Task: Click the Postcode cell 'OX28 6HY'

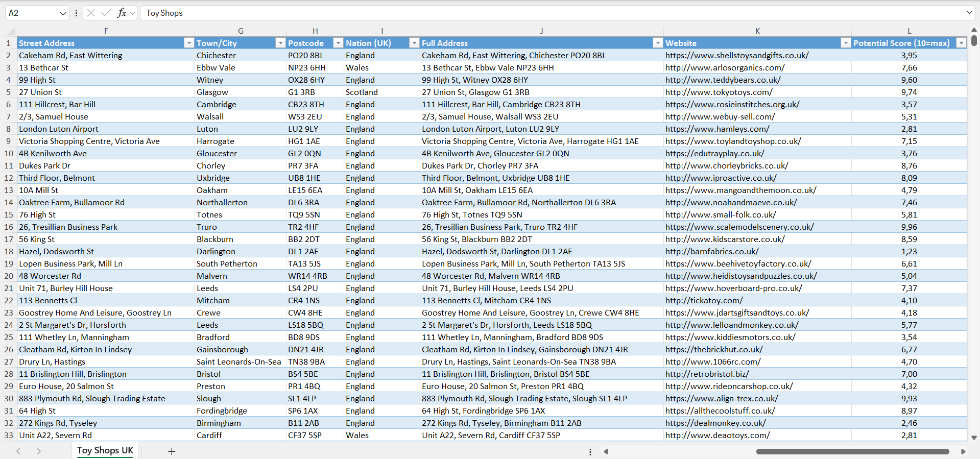Action: point(315,80)
